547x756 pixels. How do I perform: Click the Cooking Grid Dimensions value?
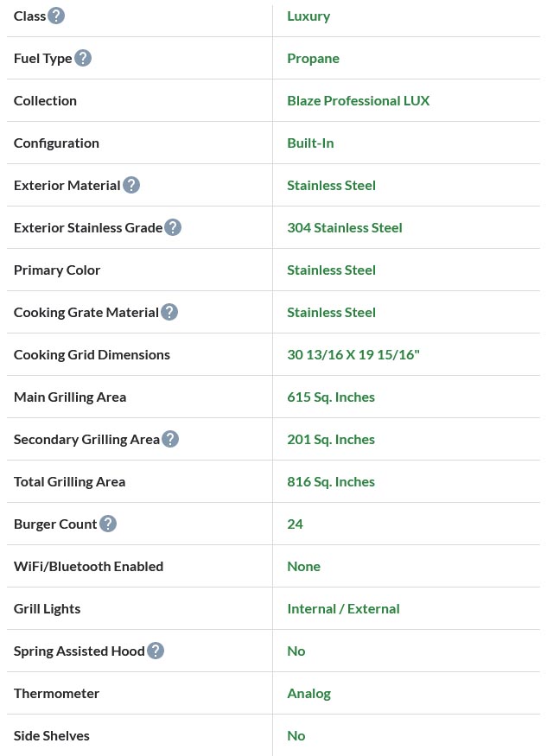[x=353, y=354]
